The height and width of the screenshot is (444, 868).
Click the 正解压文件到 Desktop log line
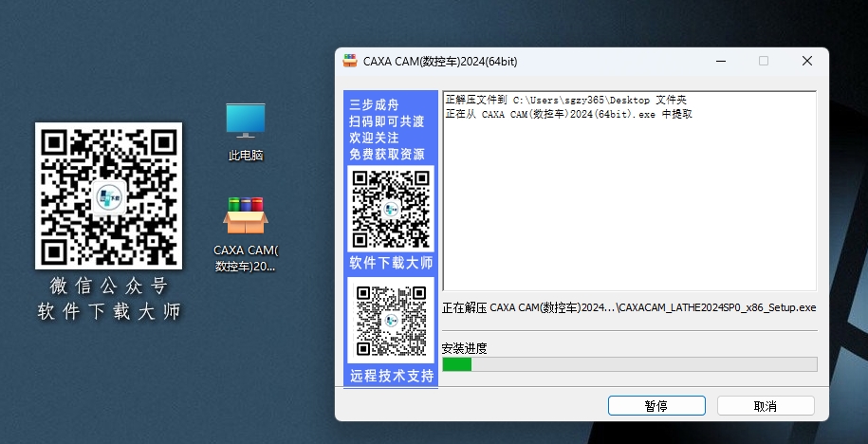(565, 101)
